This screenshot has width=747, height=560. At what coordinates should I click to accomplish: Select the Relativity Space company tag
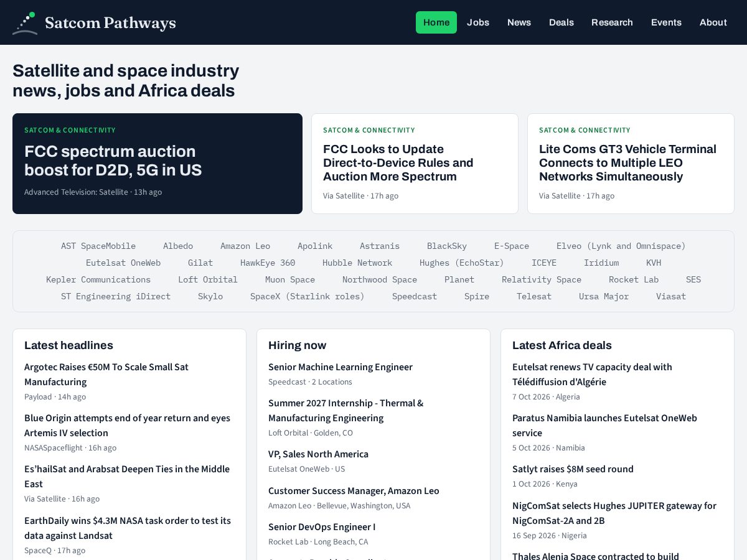[542, 279]
